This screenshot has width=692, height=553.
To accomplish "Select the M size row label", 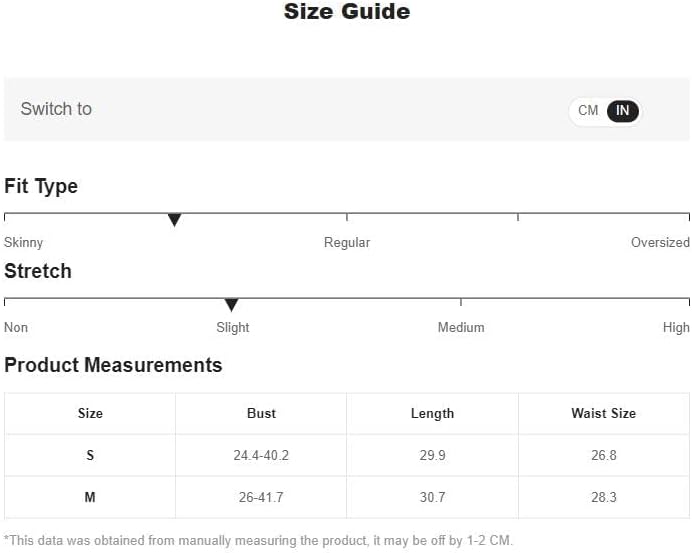I will [x=90, y=497].
